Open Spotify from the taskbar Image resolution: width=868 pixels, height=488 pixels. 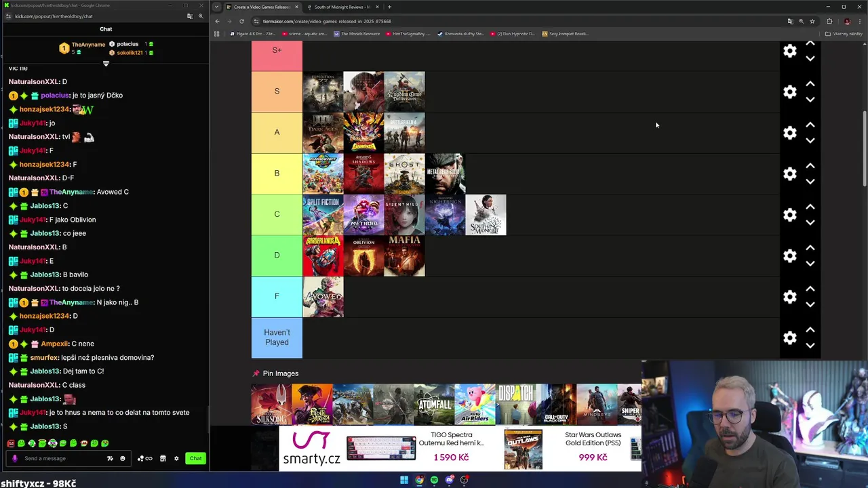click(434, 480)
